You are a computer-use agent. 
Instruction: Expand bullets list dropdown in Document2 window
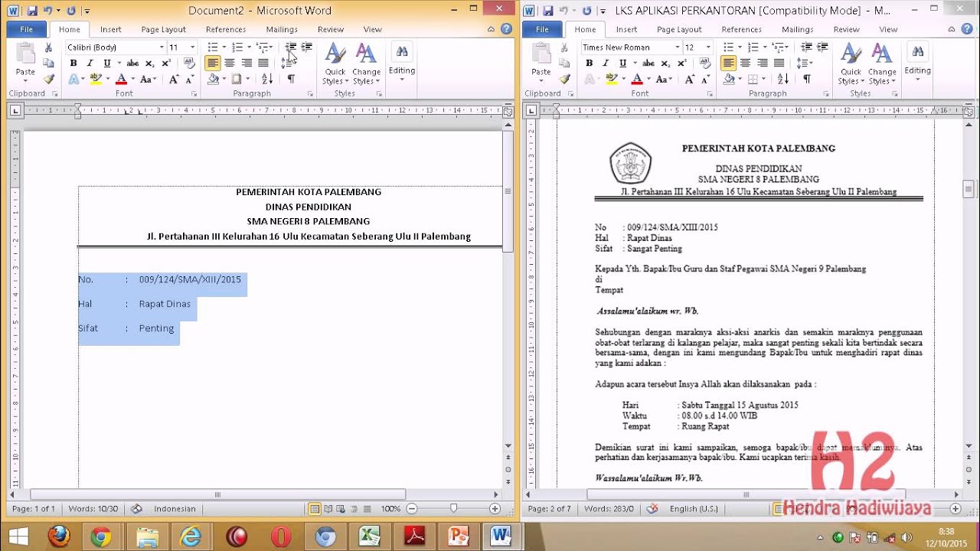tap(223, 47)
